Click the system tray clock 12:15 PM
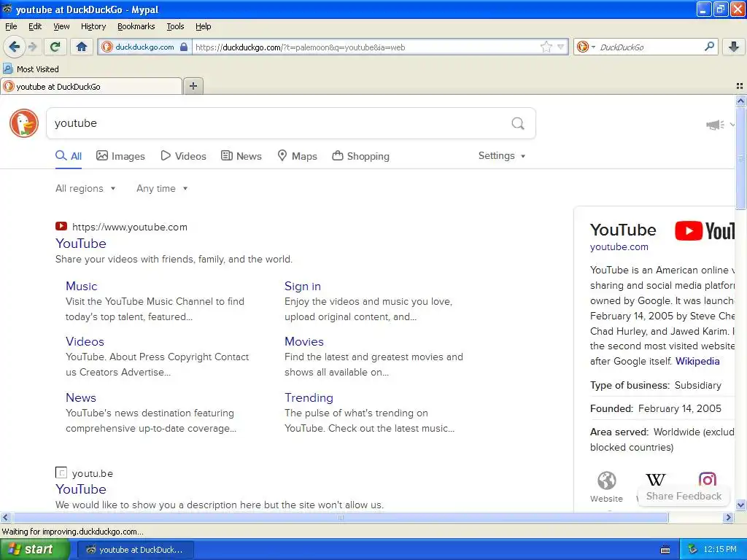 click(x=720, y=549)
